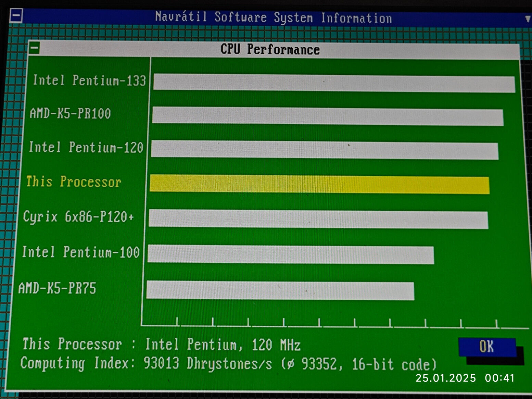Click the Cyrix 6x86-P120+ performance bar
The width and height of the screenshot is (532, 399).
(x=318, y=219)
